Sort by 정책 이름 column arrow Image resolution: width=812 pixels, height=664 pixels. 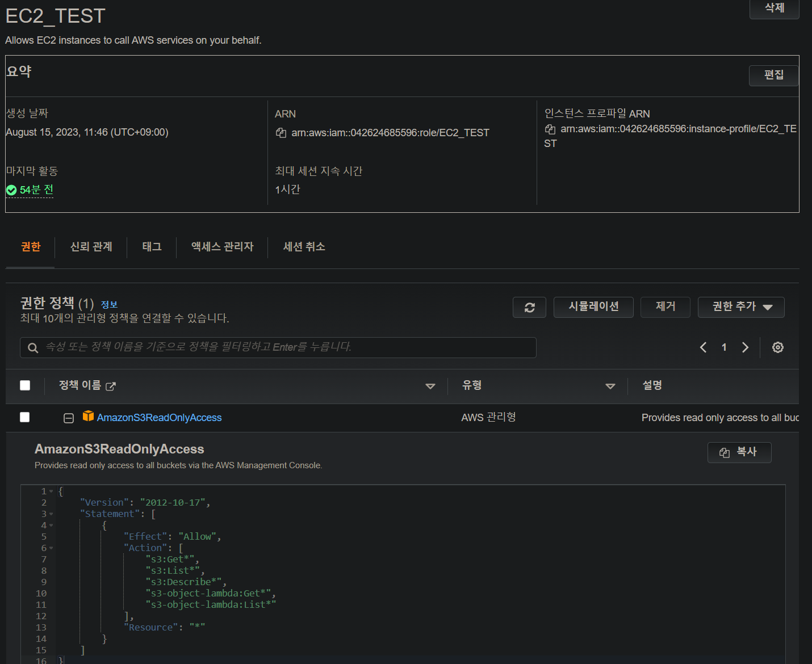(x=430, y=386)
